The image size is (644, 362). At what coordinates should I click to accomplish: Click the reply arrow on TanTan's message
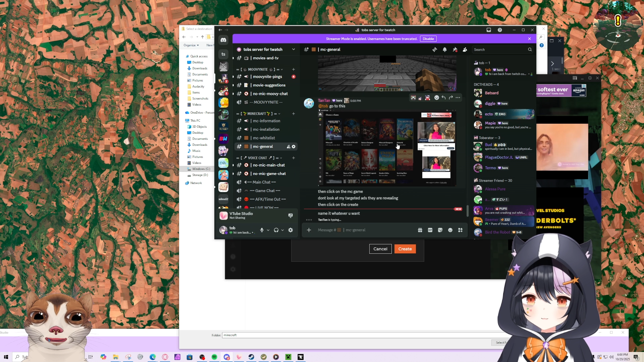tap(443, 98)
